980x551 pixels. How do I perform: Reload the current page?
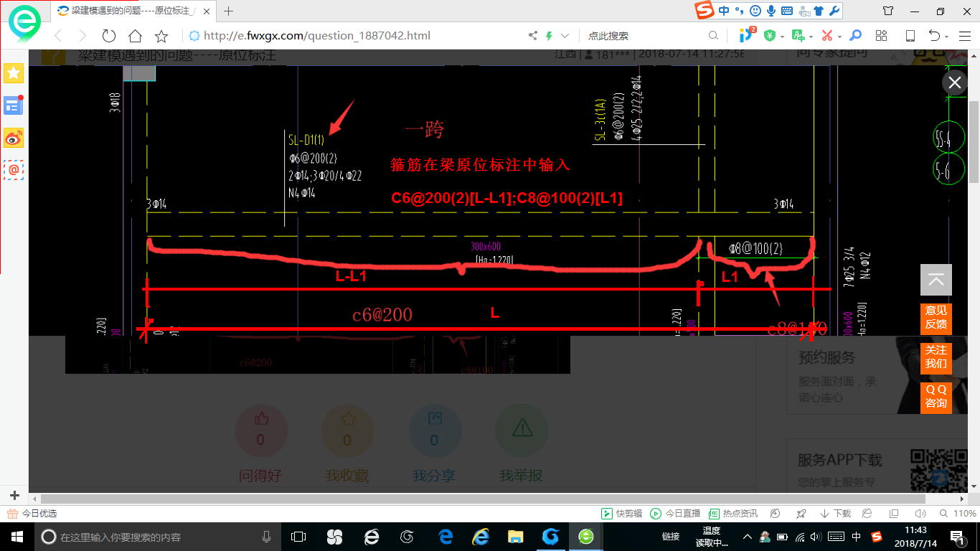click(108, 36)
